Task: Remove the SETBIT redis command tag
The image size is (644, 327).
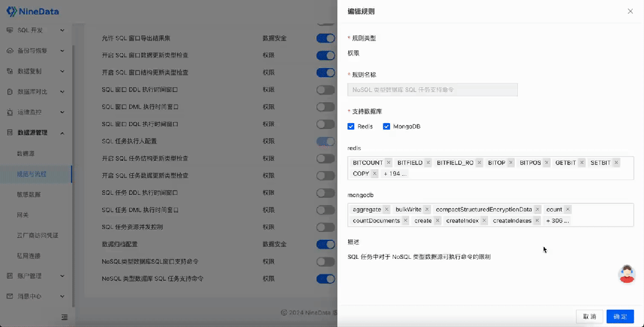Action: pyautogui.click(x=616, y=163)
